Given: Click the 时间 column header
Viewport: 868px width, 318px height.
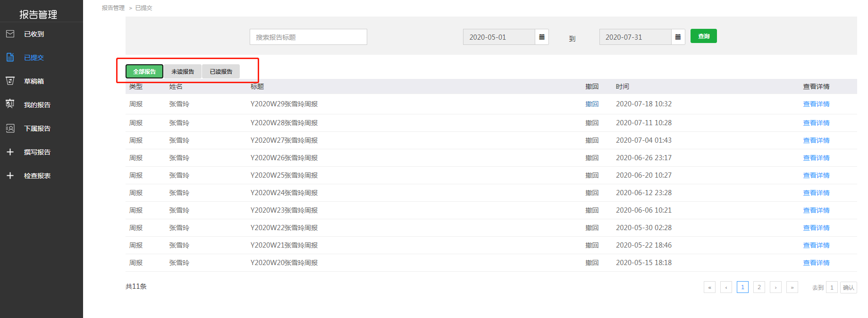Looking at the screenshot, I should click(x=623, y=86).
